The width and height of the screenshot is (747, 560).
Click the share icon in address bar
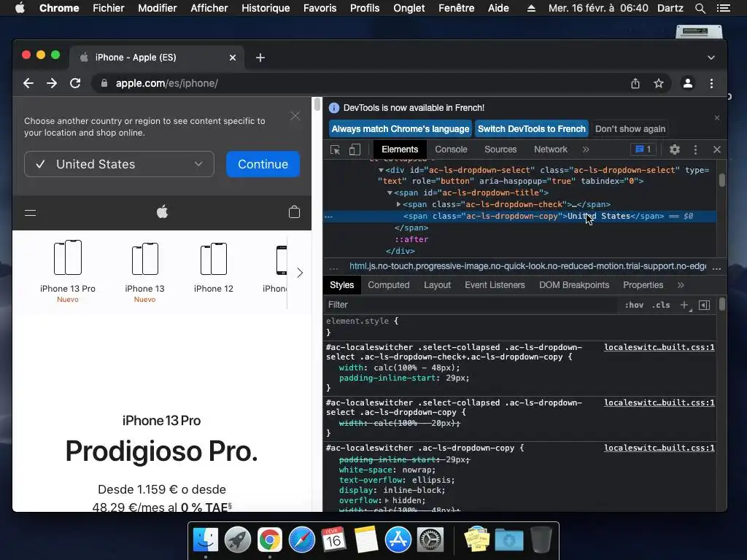click(x=635, y=83)
